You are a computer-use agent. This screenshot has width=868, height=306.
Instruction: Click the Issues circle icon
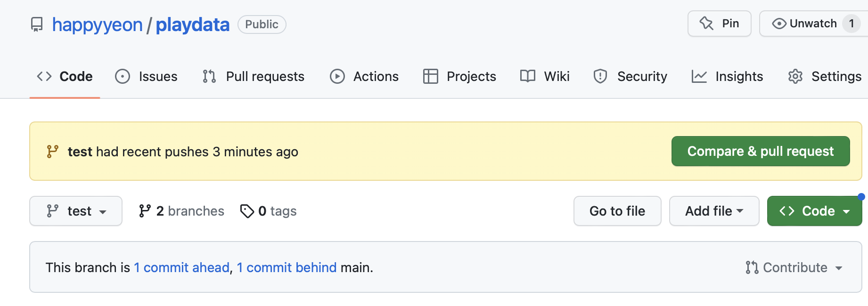(x=123, y=76)
